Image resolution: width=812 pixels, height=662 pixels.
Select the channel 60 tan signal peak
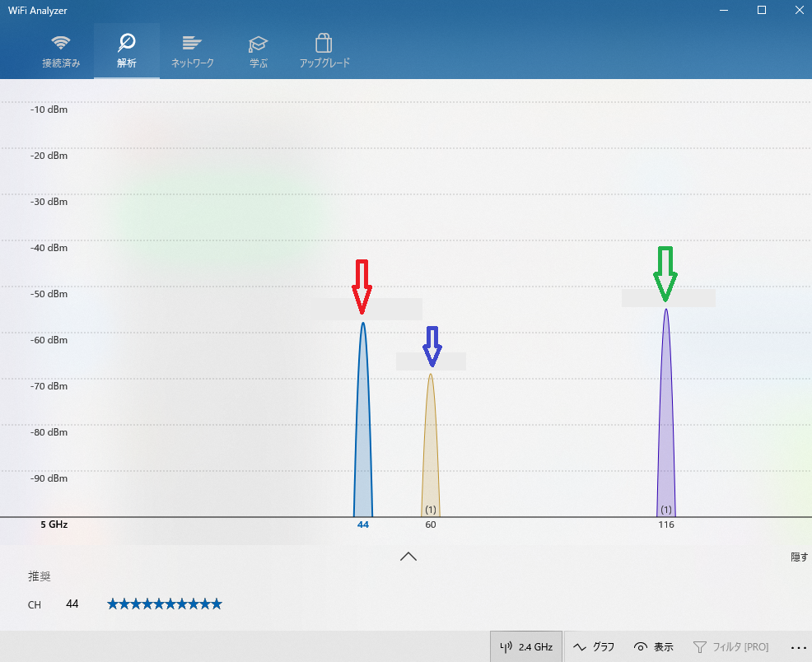click(431, 445)
